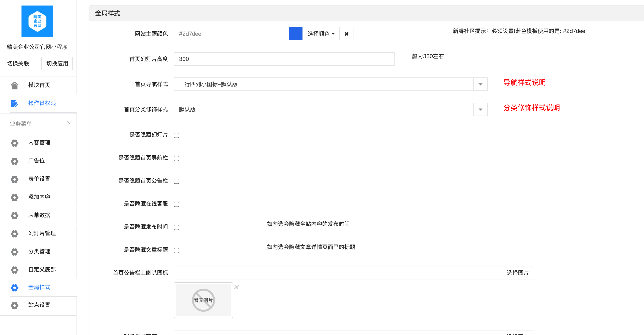Open 导航样式说明 link
Screen dimensions: 644x335
click(x=525, y=82)
